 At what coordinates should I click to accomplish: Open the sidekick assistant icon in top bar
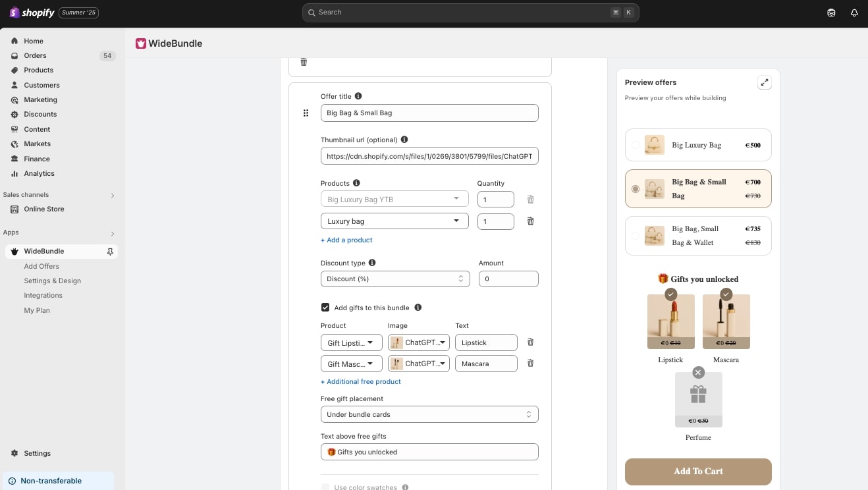click(831, 13)
